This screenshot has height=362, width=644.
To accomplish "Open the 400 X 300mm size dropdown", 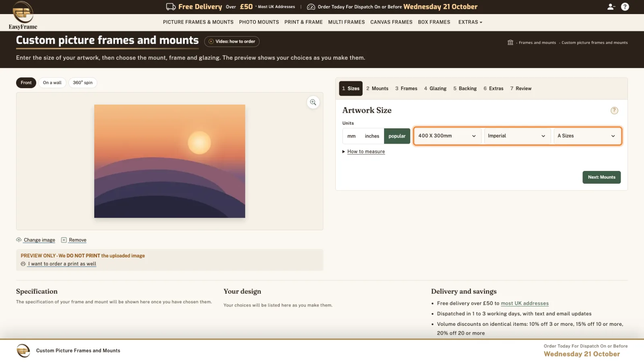I will (x=447, y=136).
